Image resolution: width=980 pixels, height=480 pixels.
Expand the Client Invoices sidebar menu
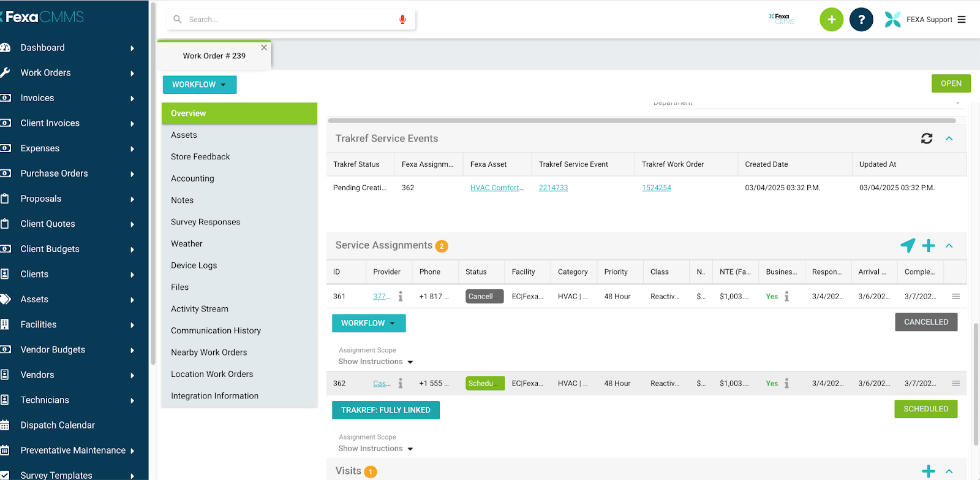coord(132,123)
